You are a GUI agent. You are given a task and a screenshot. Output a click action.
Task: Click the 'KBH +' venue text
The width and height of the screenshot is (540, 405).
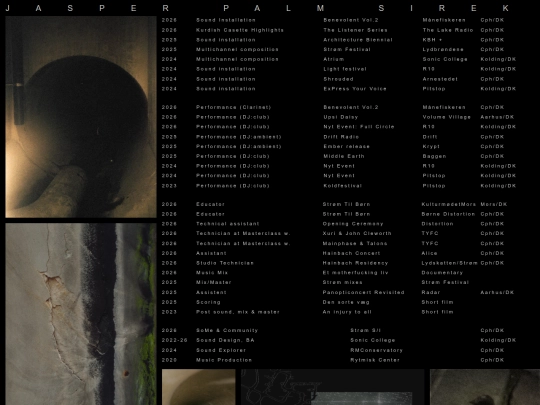point(433,40)
